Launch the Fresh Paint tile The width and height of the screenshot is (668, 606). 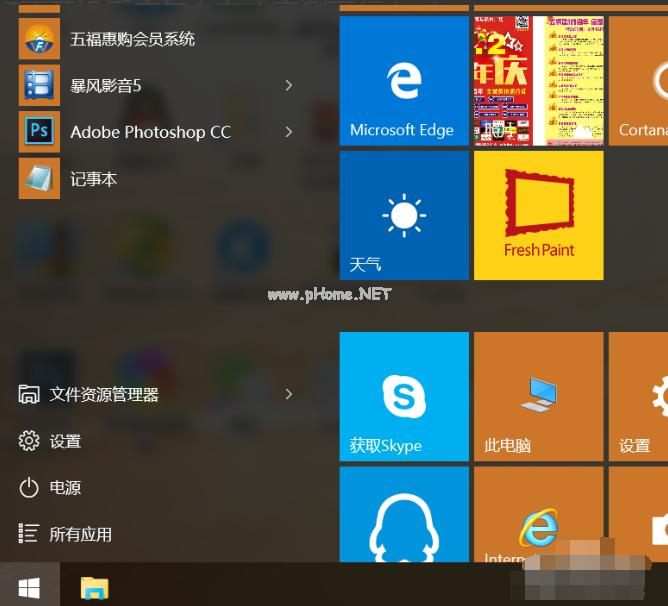point(538,216)
